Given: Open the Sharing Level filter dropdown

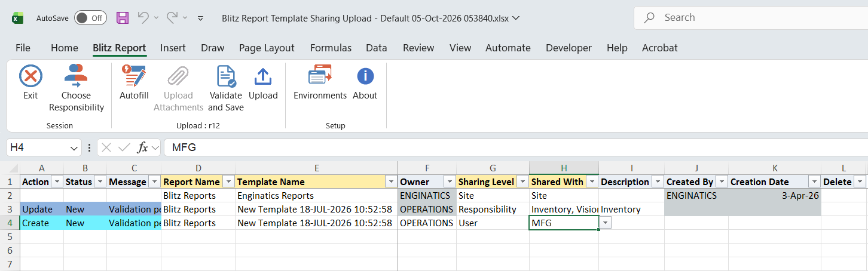Looking at the screenshot, I should [x=522, y=181].
